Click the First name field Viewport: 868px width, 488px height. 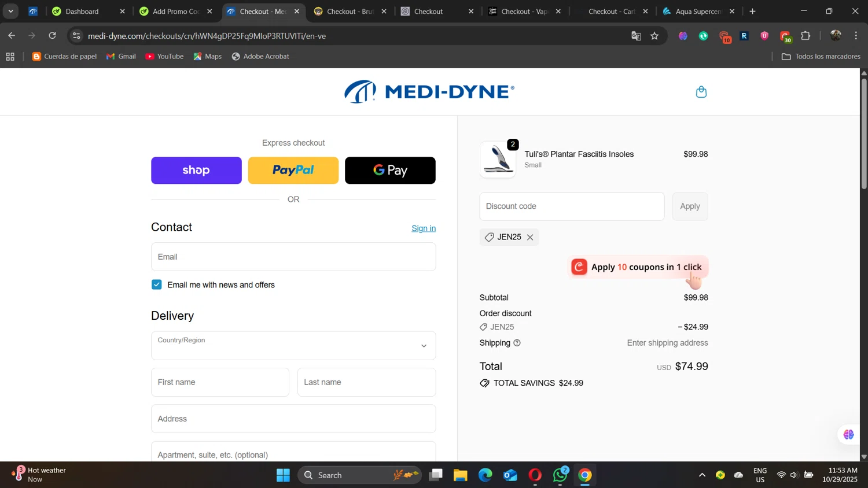tap(220, 382)
